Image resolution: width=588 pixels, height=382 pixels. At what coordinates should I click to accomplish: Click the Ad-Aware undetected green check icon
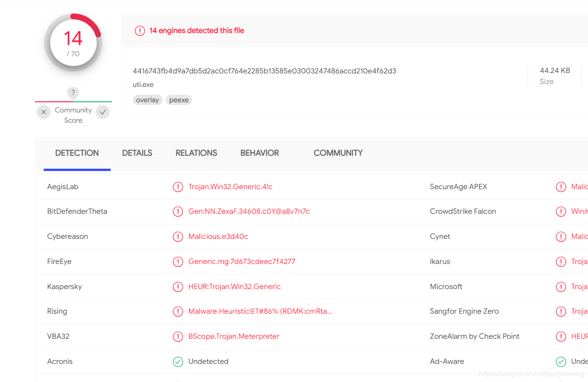(561, 362)
